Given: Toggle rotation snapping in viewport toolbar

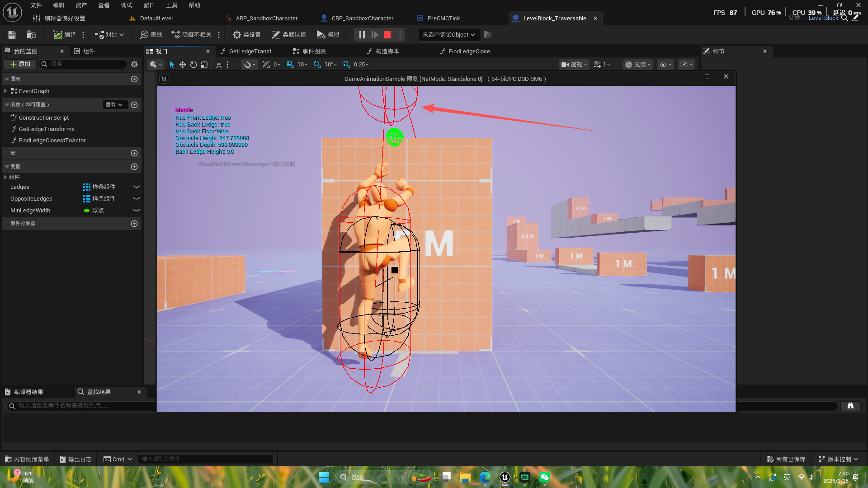Looking at the screenshot, I should pyautogui.click(x=317, y=65).
